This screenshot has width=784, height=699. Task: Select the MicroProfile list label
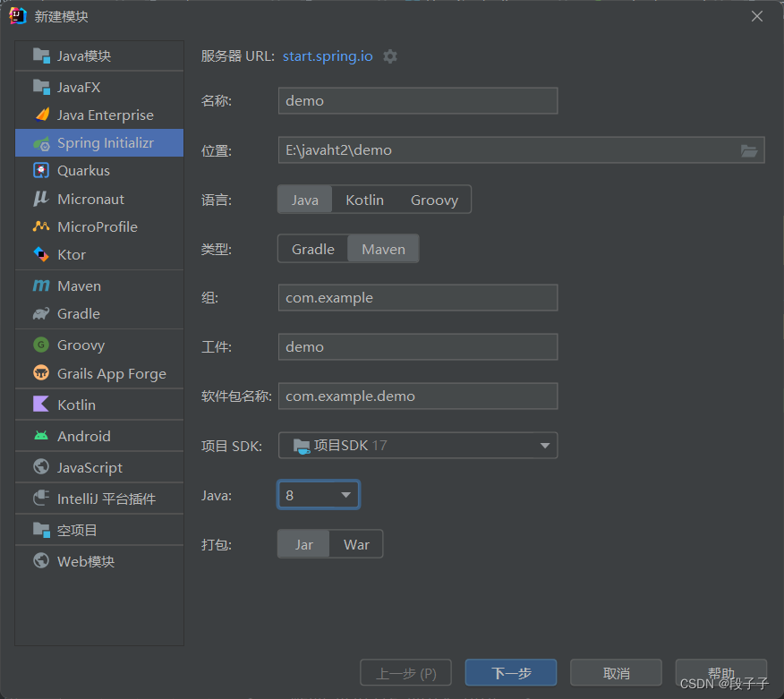tap(98, 227)
